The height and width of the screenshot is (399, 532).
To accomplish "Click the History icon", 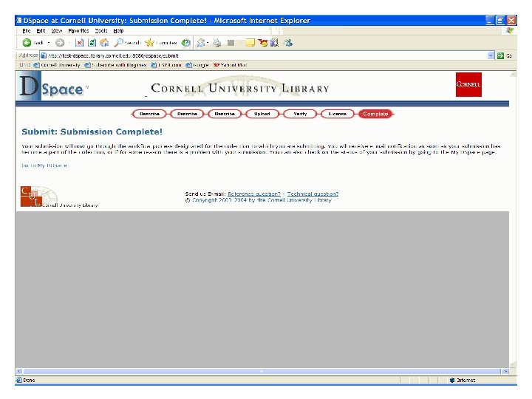I will click(x=185, y=43).
